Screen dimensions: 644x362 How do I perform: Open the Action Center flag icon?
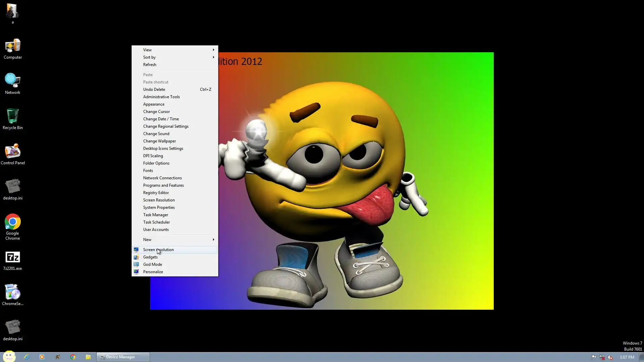594,357
